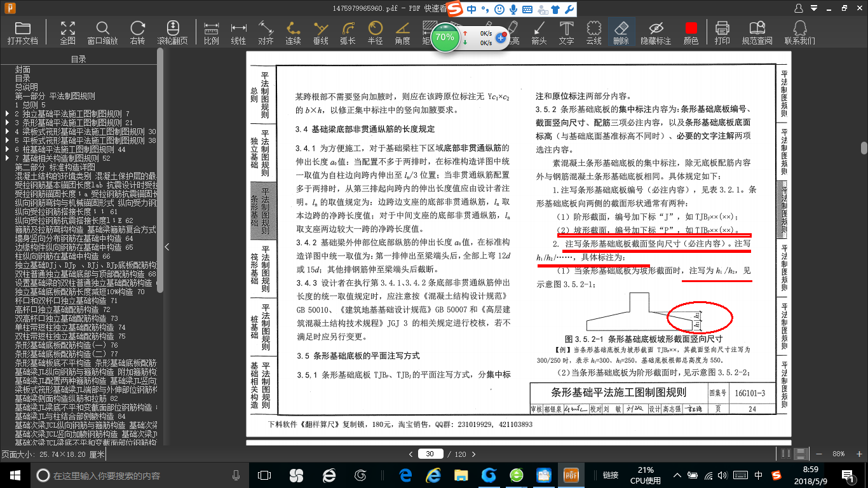
Task: Select the 云线 cloud line tool
Action: [x=593, y=33]
